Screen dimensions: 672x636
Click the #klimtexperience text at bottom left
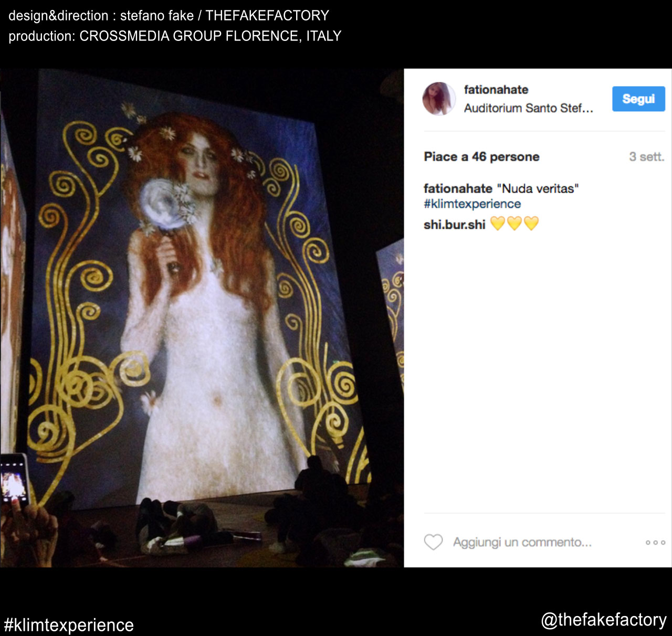[x=69, y=625]
